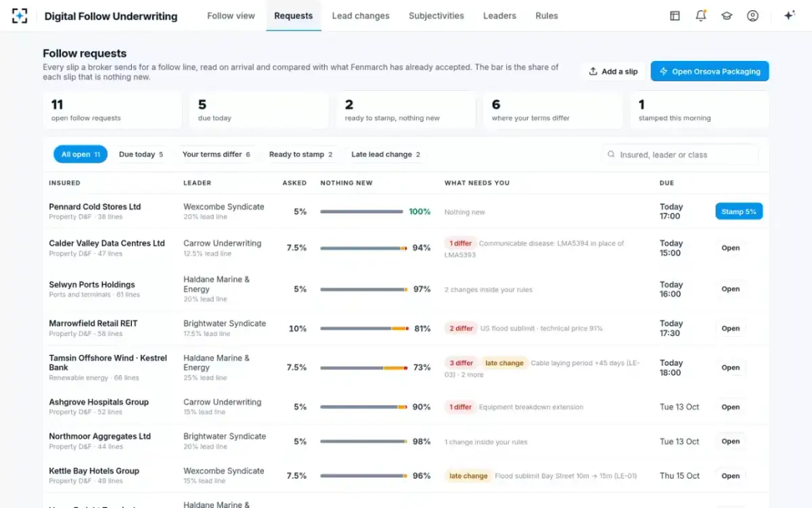Select the Requests tab
Screen dimensions: 812x508
click(294, 16)
